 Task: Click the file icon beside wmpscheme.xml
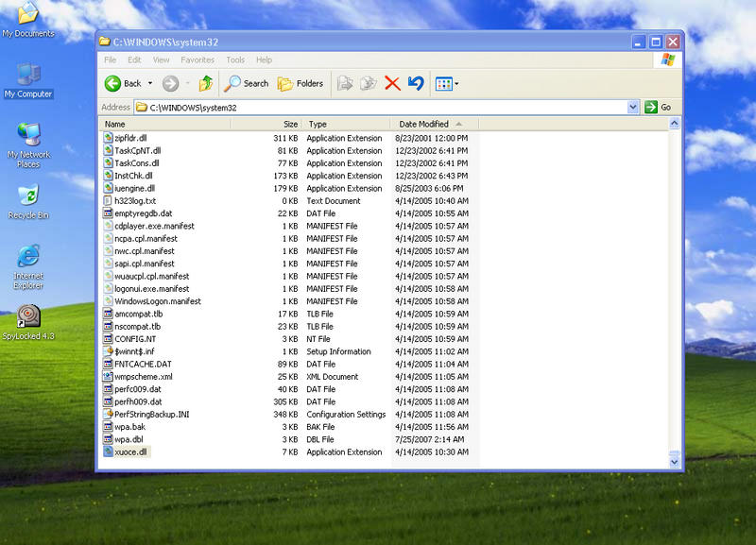(x=108, y=376)
